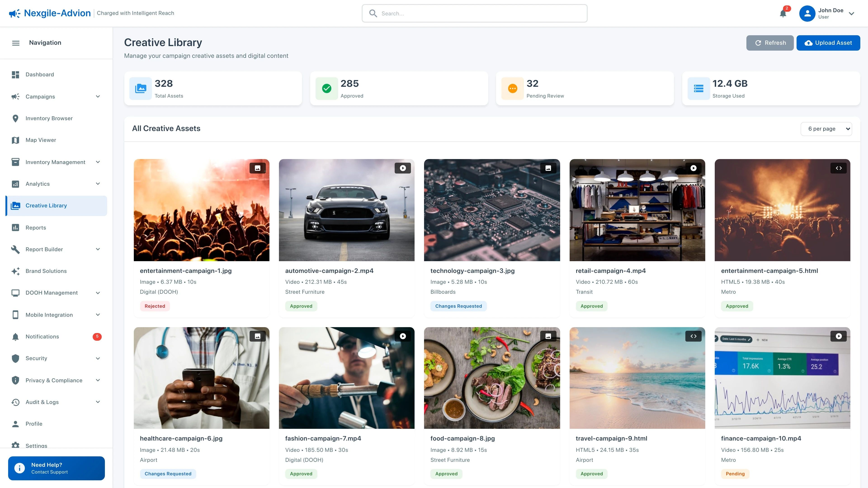Open the Map Viewer
The width and height of the screenshot is (868, 488).
pyautogui.click(x=40, y=140)
